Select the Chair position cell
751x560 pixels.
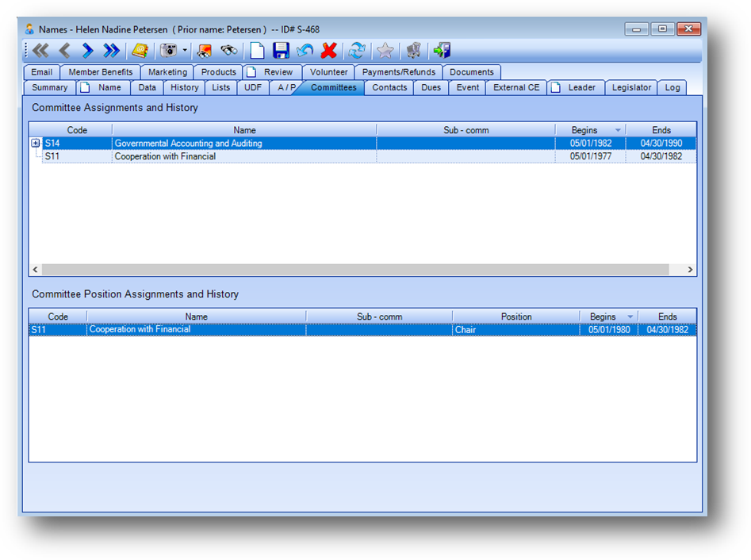tap(515, 330)
